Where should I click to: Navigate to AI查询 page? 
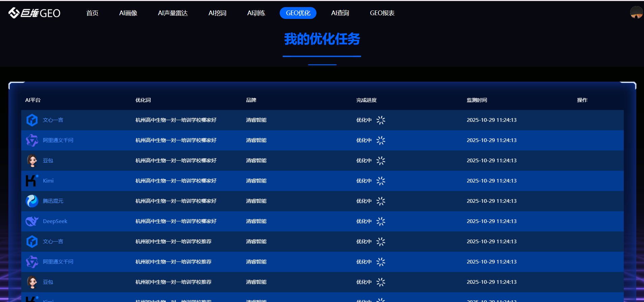point(340,13)
